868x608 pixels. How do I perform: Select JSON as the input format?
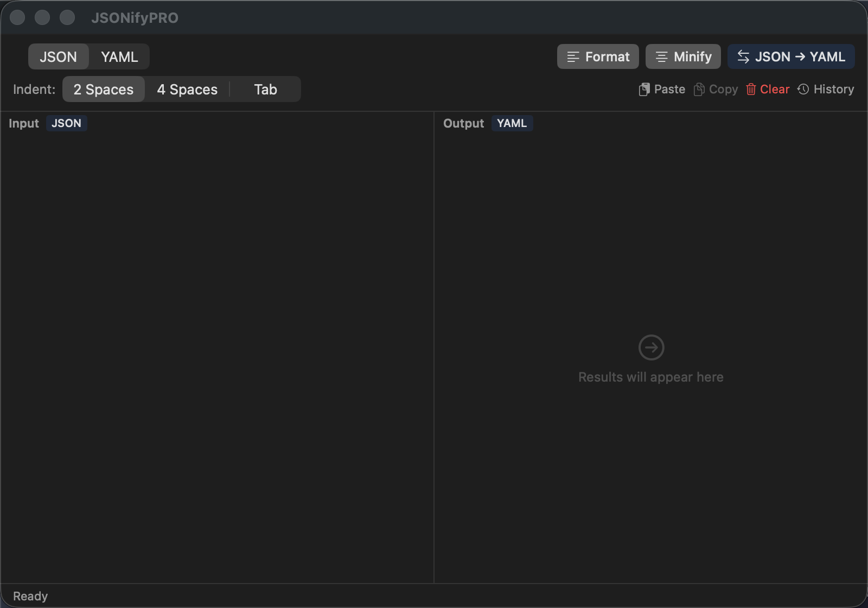click(x=58, y=56)
